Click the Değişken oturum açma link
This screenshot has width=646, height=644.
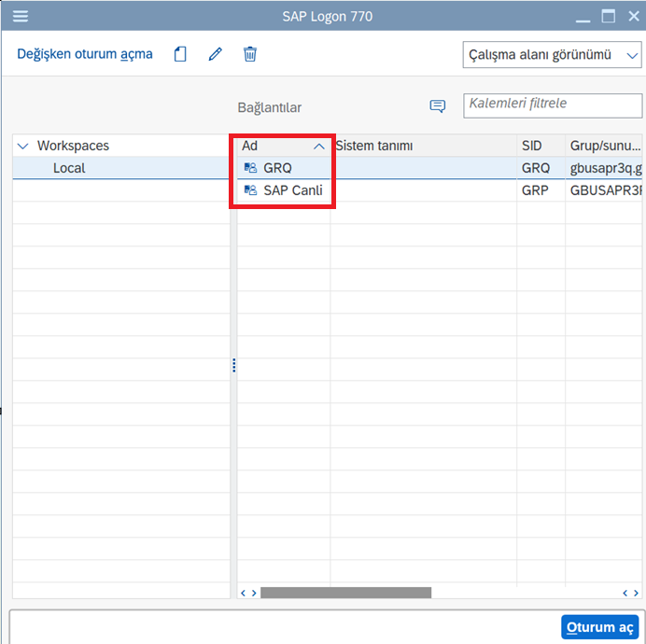(x=84, y=54)
